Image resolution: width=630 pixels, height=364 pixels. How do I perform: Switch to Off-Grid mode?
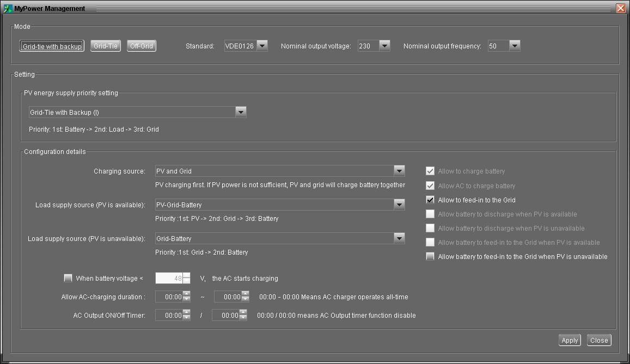(142, 46)
